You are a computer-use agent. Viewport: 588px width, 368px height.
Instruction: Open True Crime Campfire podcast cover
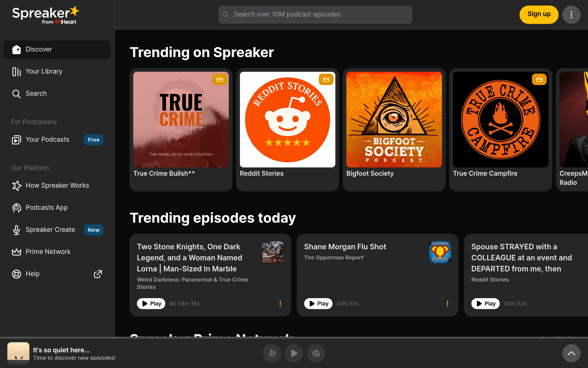pyautogui.click(x=500, y=120)
